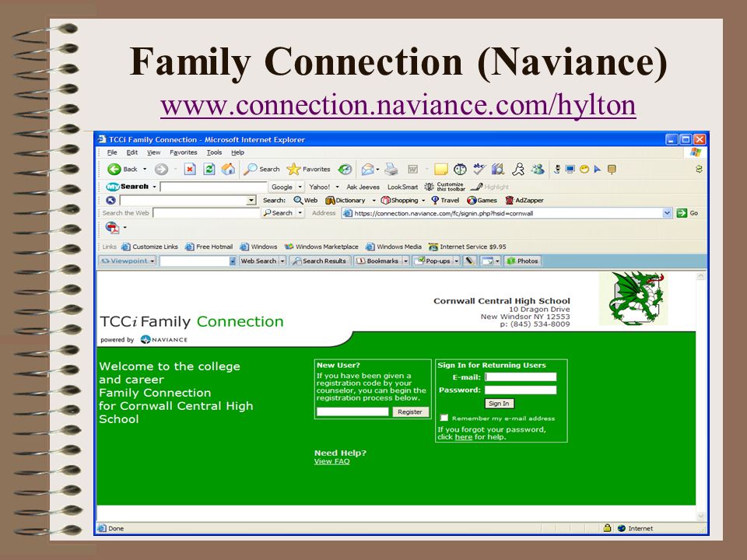Open the View menu
The height and width of the screenshot is (560, 747).
pos(153,152)
